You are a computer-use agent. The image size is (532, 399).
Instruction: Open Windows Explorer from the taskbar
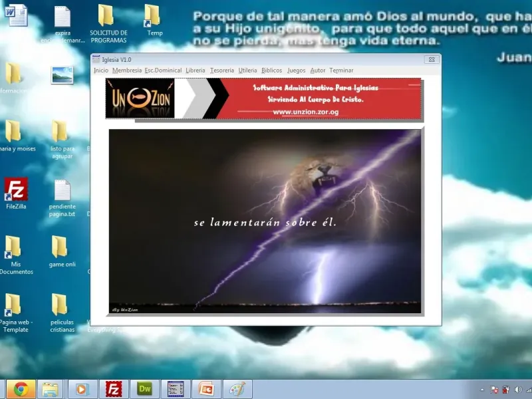[x=51, y=389]
